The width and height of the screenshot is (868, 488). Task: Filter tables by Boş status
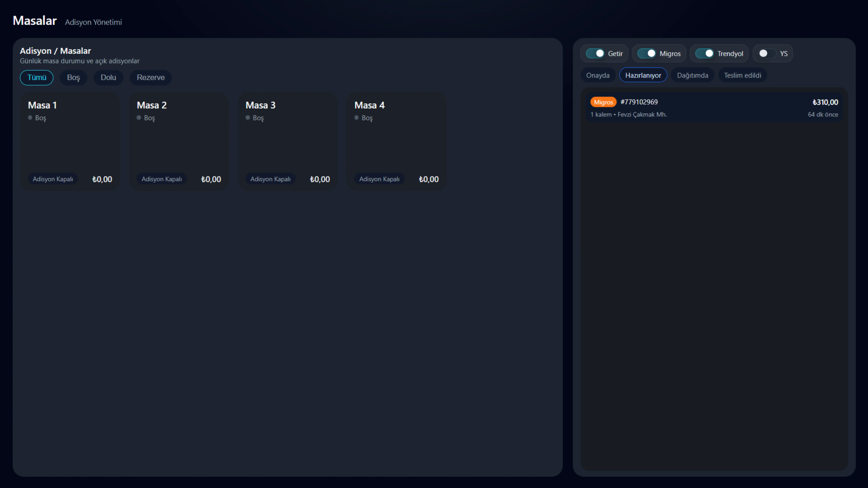73,78
